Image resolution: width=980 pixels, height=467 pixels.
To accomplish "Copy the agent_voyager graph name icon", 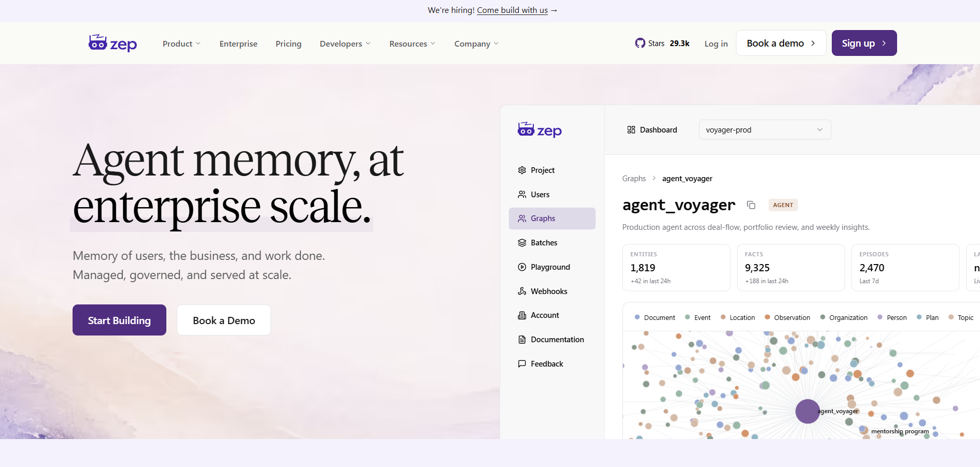I will (x=751, y=205).
